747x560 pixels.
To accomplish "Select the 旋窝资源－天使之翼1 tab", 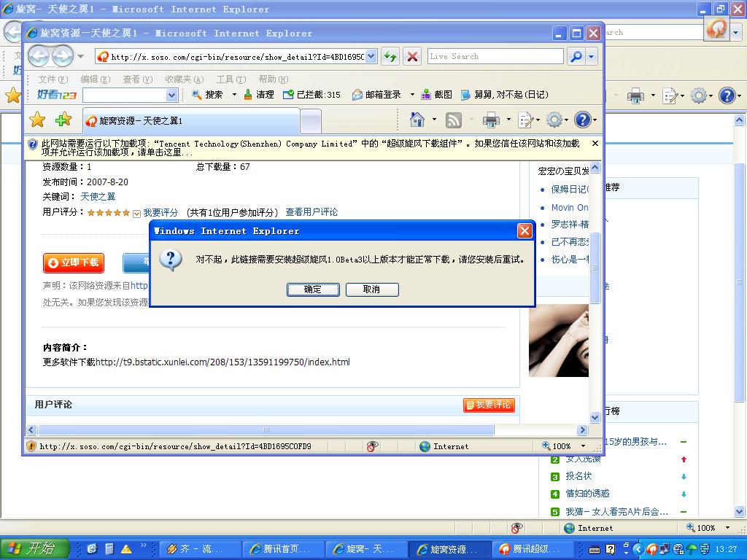I will tap(192, 121).
